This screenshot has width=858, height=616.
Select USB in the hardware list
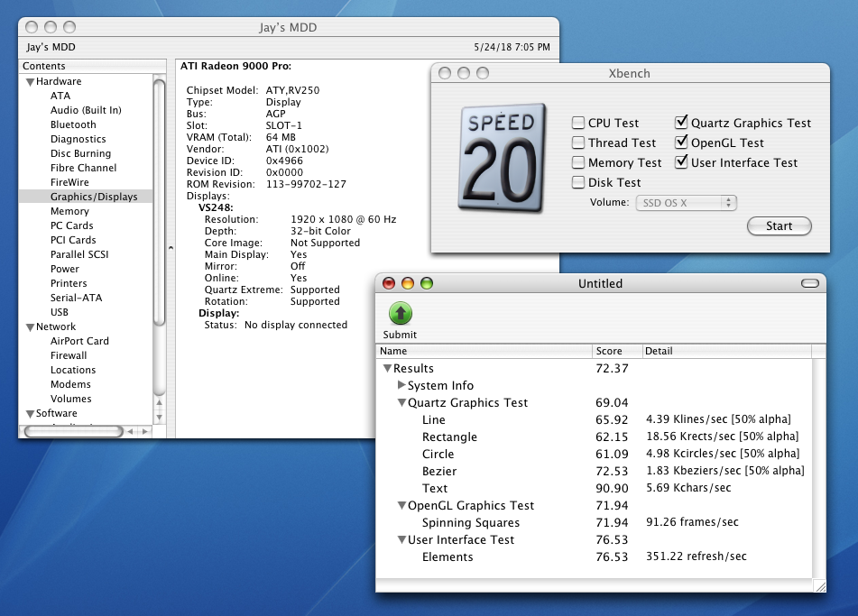point(60,312)
